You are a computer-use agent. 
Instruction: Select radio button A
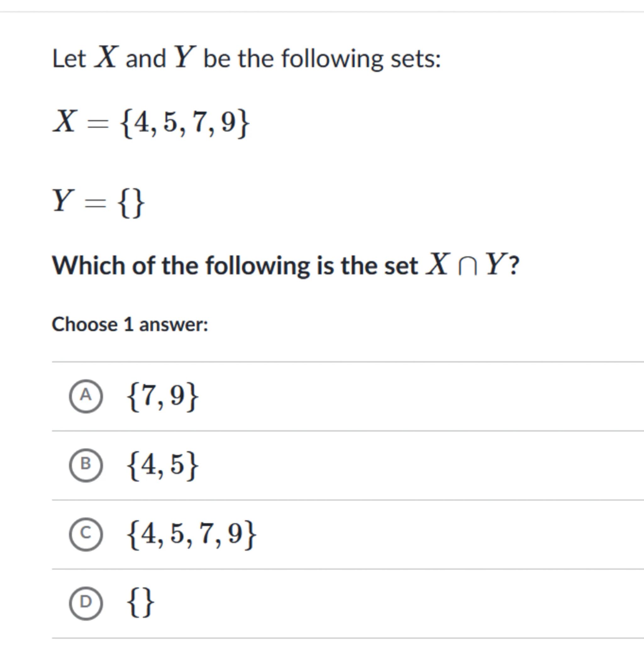86,396
